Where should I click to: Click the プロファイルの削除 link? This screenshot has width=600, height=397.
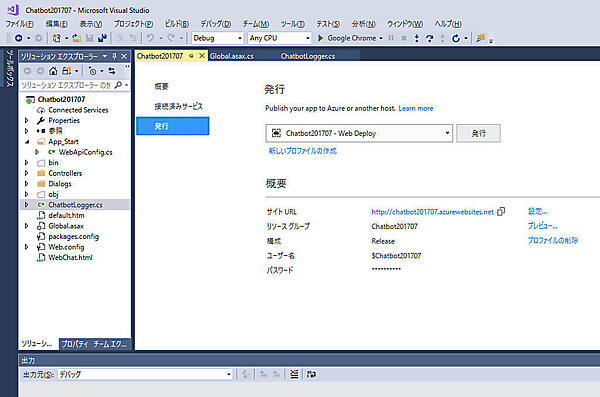click(x=553, y=240)
